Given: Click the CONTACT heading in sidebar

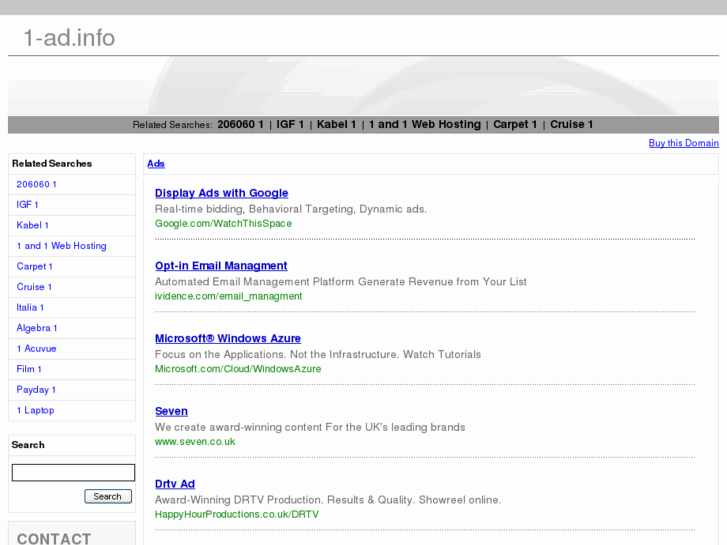Looking at the screenshot, I should tap(54, 539).
